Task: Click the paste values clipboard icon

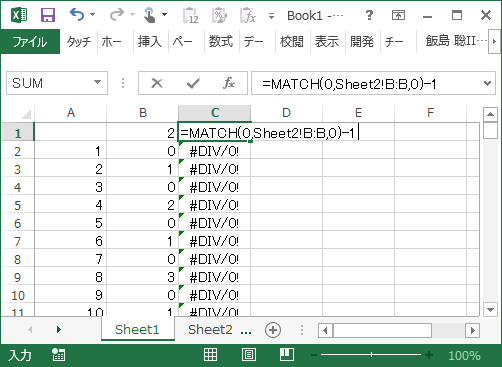Action: (191, 15)
